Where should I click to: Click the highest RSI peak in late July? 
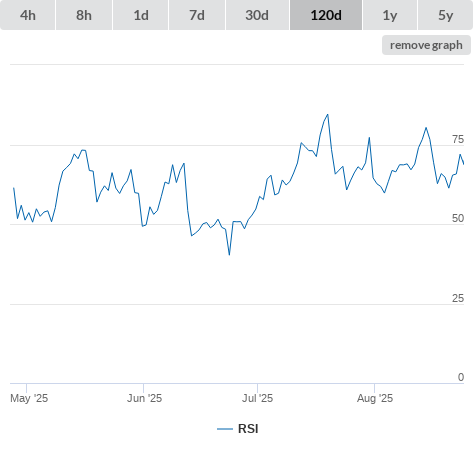coord(328,115)
